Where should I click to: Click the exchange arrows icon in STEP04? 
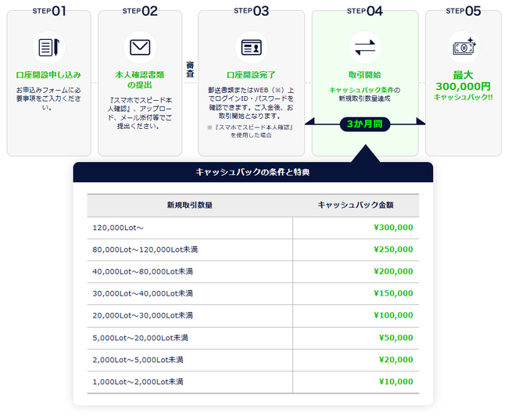[x=364, y=47]
